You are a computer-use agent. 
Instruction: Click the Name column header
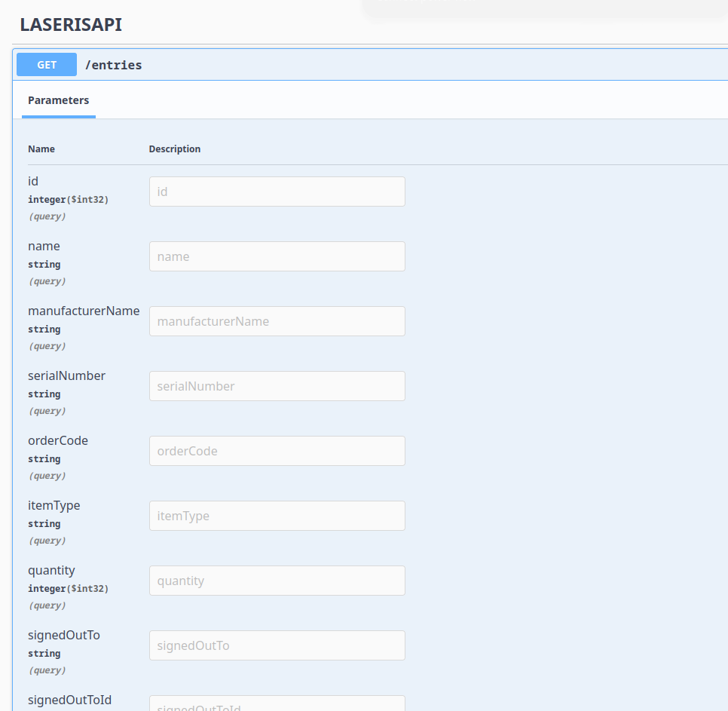point(41,149)
